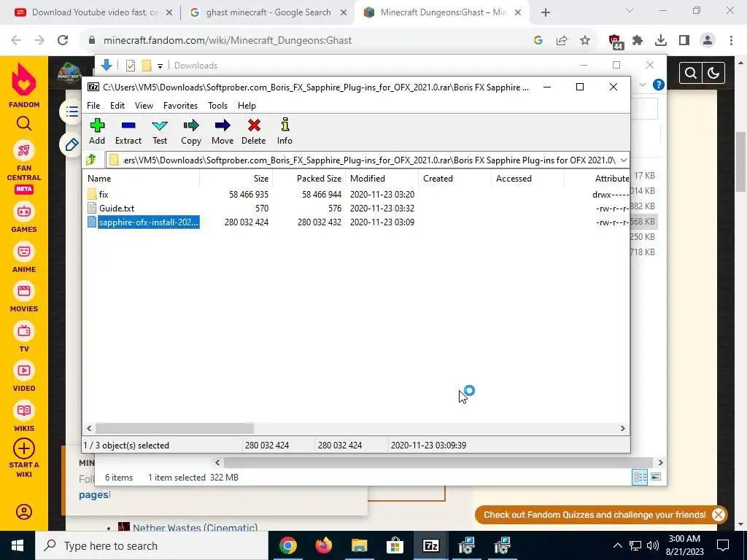747x560 pixels.
Task: Switch to ghast minecraft Google Search tab
Action: (x=268, y=12)
